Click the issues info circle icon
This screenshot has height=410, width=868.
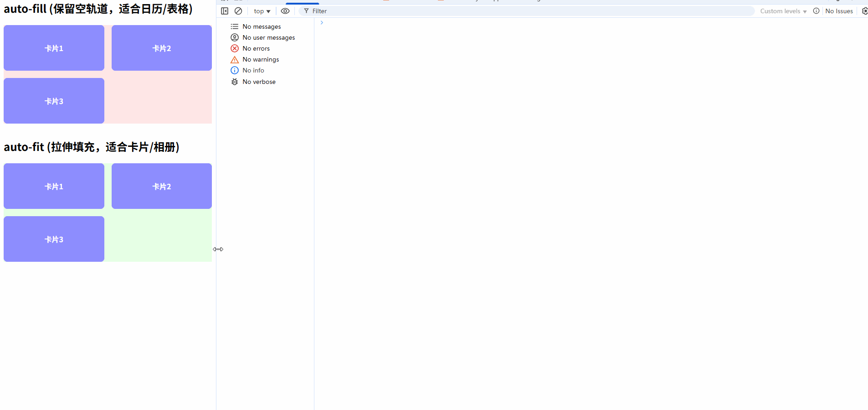coord(816,11)
